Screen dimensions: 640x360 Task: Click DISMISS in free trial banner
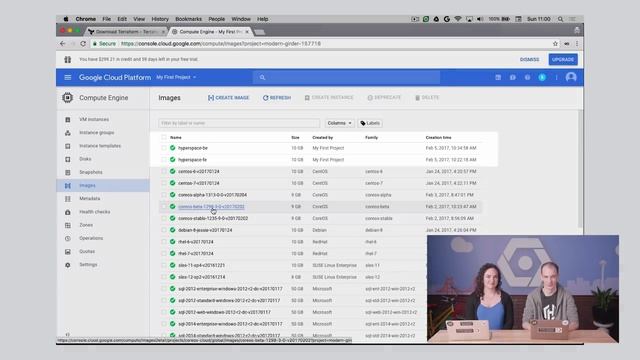pos(529,60)
